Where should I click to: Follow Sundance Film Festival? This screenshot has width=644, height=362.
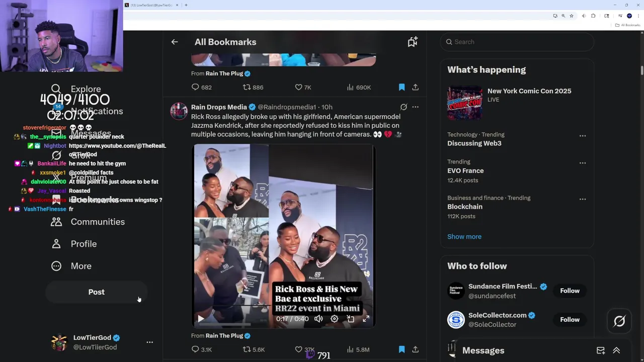click(x=570, y=291)
